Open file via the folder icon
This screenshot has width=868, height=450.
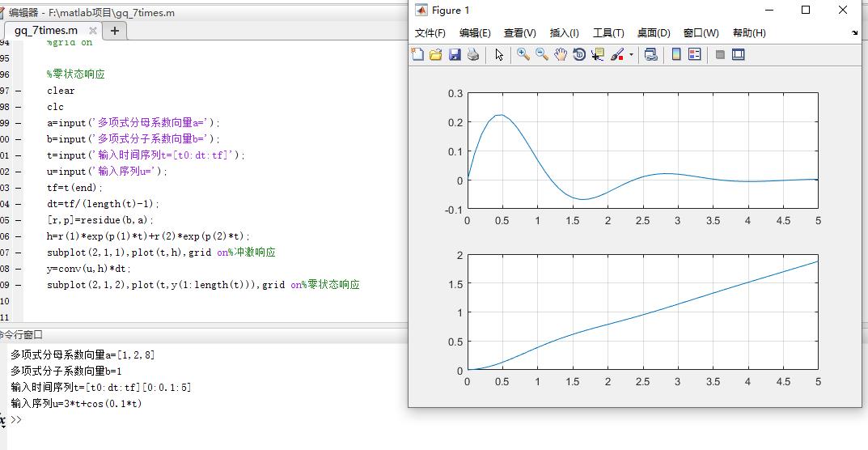(436, 54)
